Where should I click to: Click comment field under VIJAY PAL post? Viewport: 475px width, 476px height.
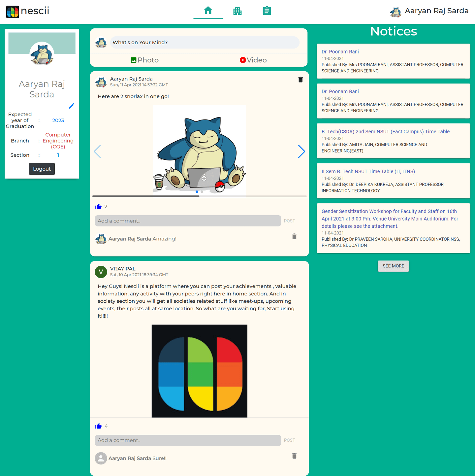click(188, 440)
